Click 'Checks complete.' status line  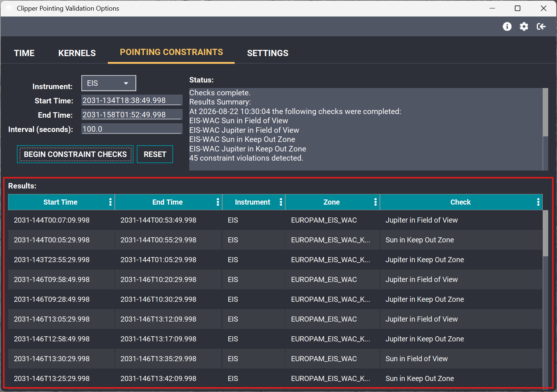(220, 93)
